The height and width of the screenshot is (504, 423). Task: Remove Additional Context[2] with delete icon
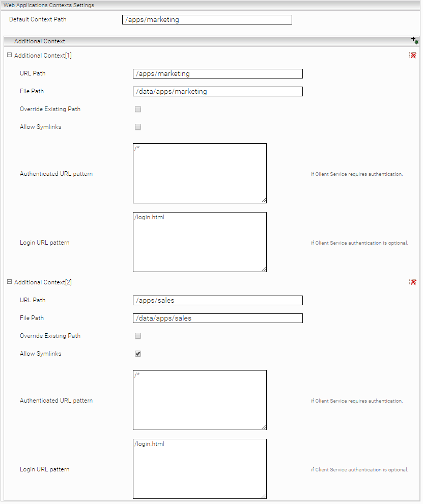[x=413, y=282]
